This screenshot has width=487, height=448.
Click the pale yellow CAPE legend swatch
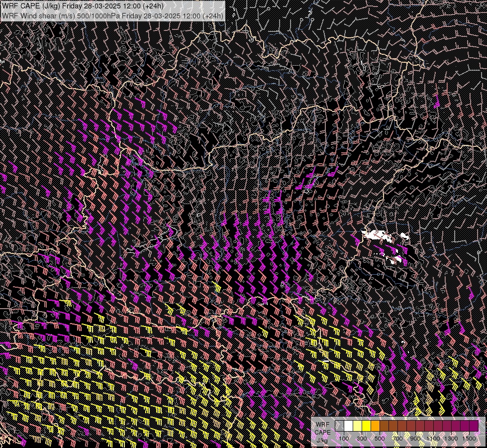(x=358, y=426)
